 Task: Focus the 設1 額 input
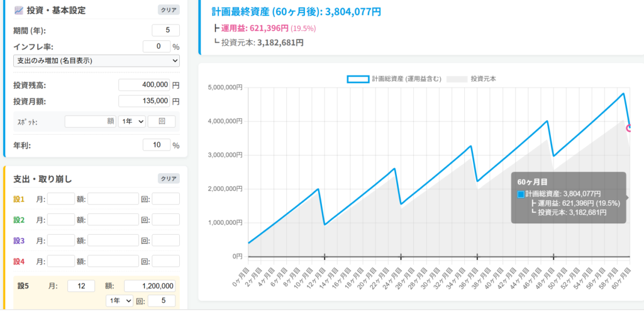click(x=113, y=199)
